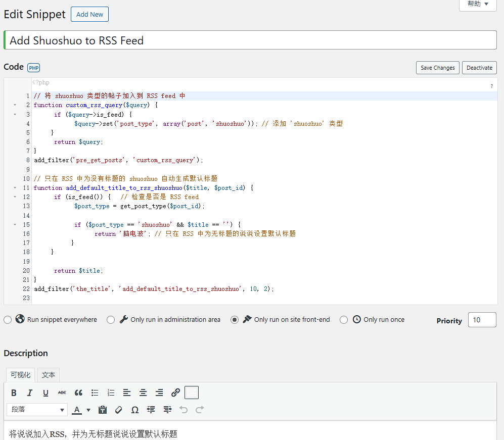Decrease indent of description paragraph
The image size is (504, 440).
(x=151, y=410)
